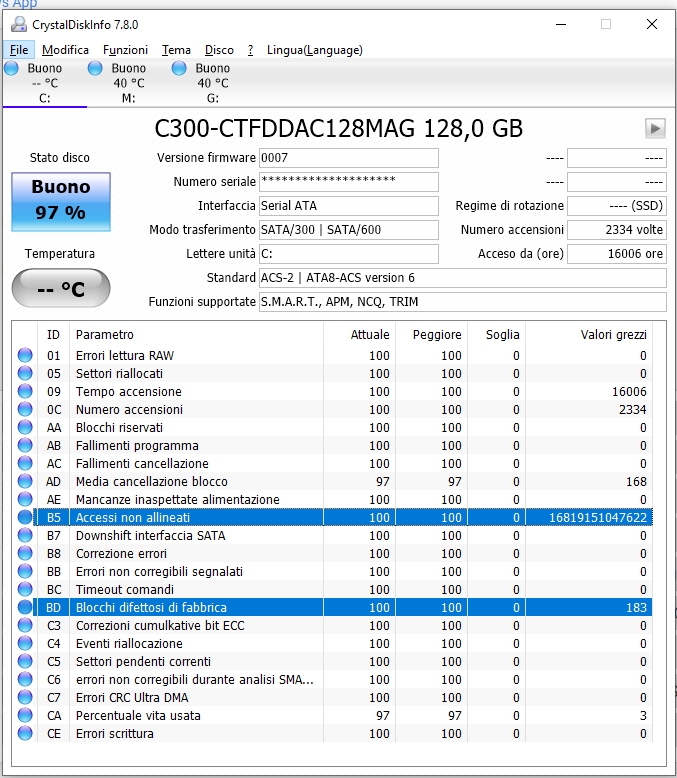Viewport: 677px width, 778px height.
Task: Open the Funzioni menu
Action: tap(125, 50)
